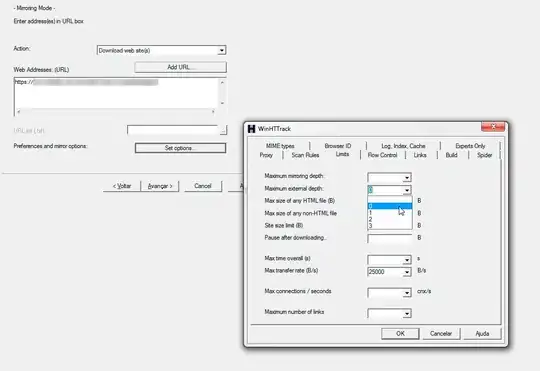
Task: Click the browse button beside URL list
Action: click(x=224, y=130)
